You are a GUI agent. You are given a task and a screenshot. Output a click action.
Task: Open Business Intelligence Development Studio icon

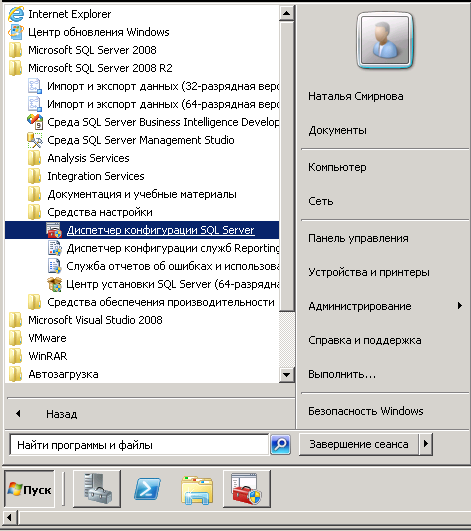click(35, 122)
